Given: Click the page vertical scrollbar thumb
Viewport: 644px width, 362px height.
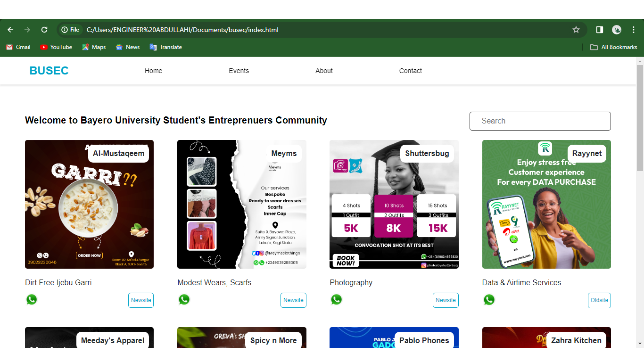Looking at the screenshot, I should (640, 118).
